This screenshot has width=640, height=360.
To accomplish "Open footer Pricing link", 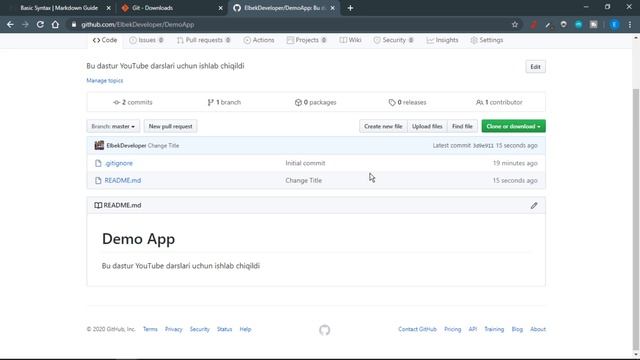I will [453, 329].
